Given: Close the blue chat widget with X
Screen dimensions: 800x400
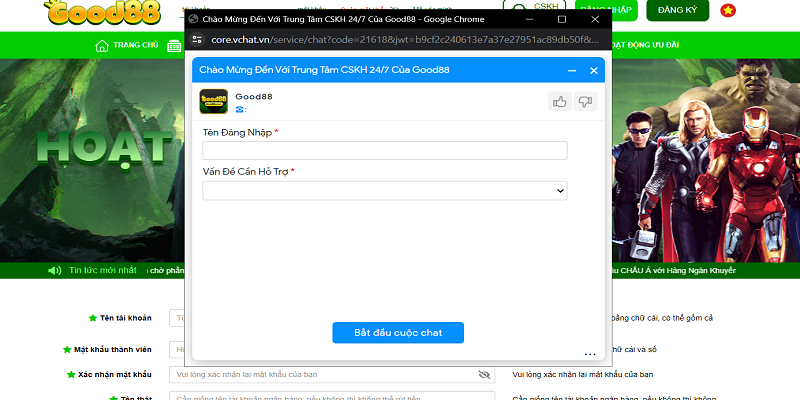Looking at the screenshot, I should click(x=594, y=71).
